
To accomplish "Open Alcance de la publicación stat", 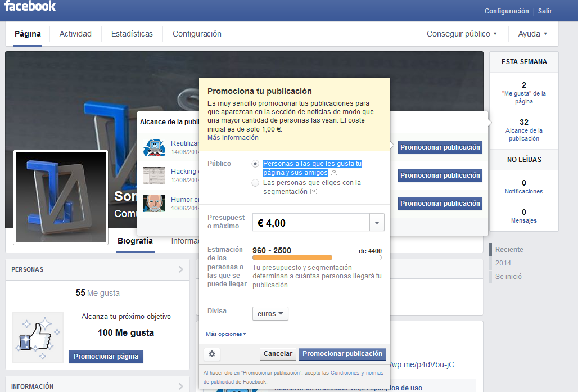I will [524, 130].
